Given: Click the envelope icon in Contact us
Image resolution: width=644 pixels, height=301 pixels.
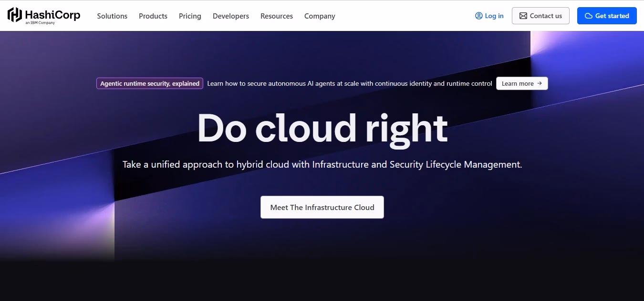Looking at the screenshot, I should click(523, 16).
